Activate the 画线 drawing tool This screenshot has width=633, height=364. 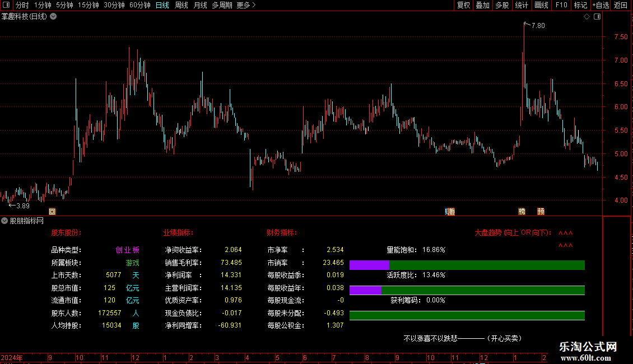coord(541,5)
